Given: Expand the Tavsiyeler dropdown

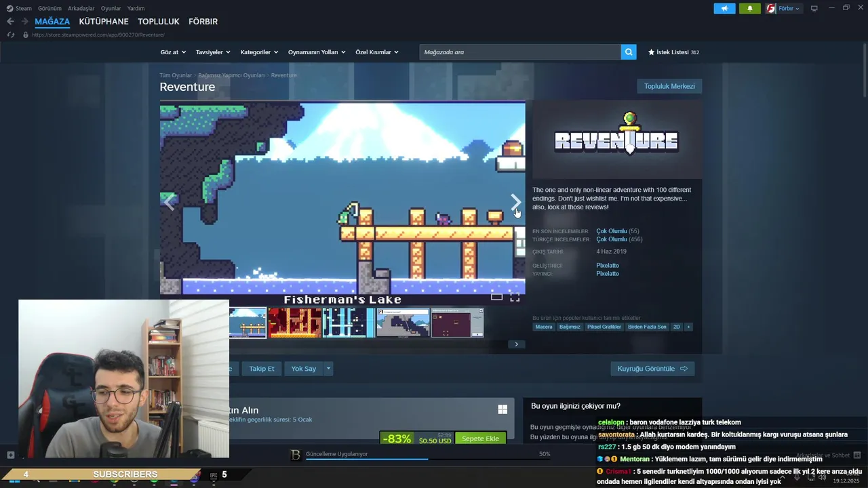Looking at the screenshot, I should coord(213,52).
